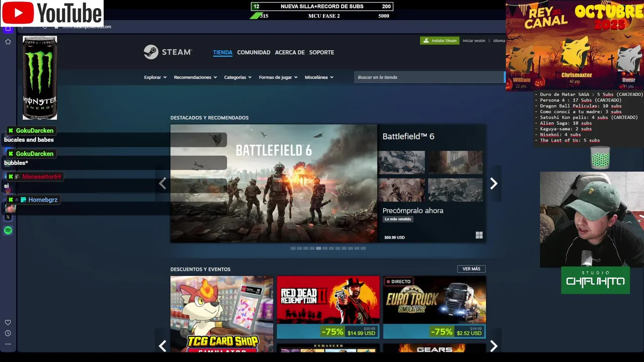Click the $2.52 USD discounted price
644x362 pixels.
tap(469, 333)
